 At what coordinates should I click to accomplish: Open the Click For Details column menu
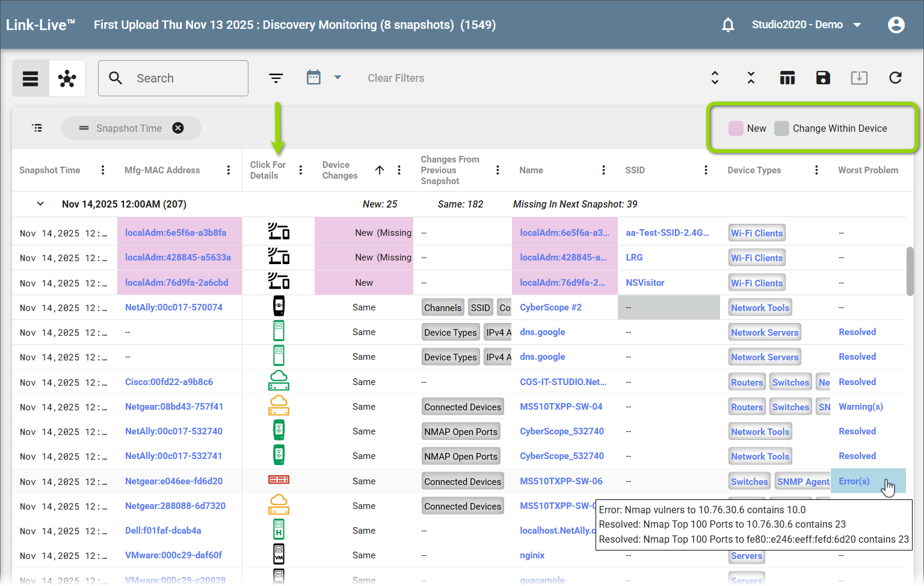301,170
